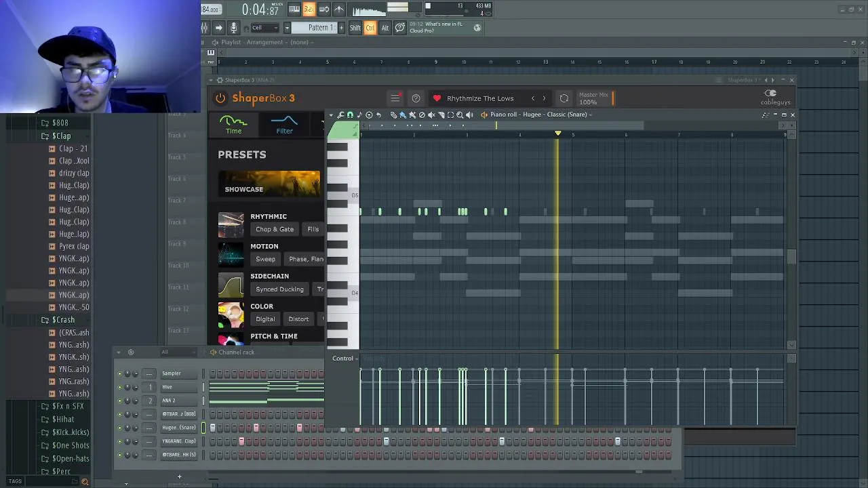Open ShaperBox hamburger menu
The image size is (868, 488).
(x=395, y=98)
